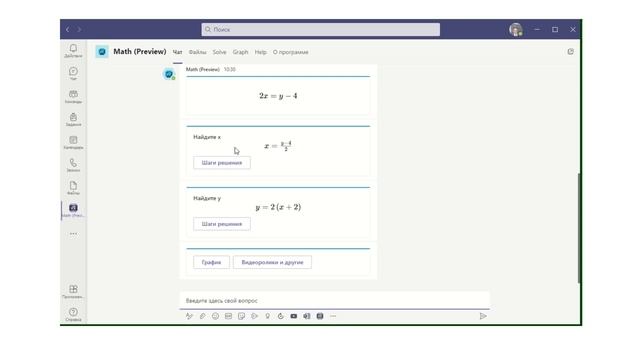Maximize the Teams window

[555, 29]
